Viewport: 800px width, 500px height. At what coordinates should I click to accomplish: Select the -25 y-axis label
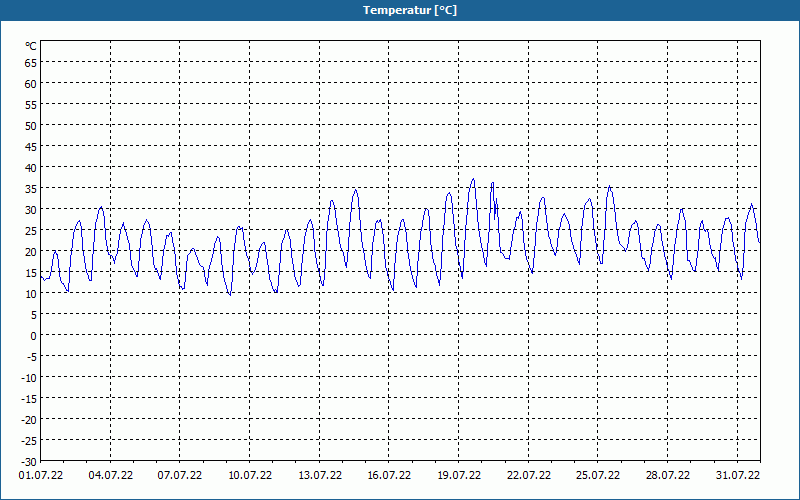pyautogui.click(x=29, y=440)
